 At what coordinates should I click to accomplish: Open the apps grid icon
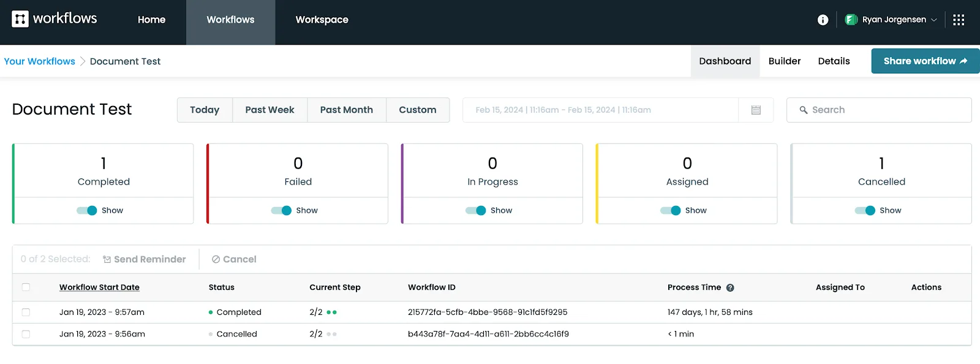[959, 20]
